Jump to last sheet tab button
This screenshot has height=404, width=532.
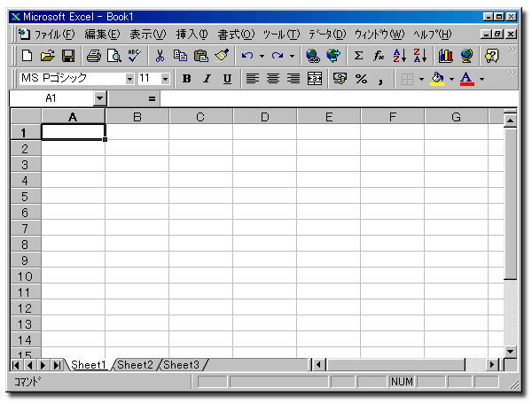point(57,365)
